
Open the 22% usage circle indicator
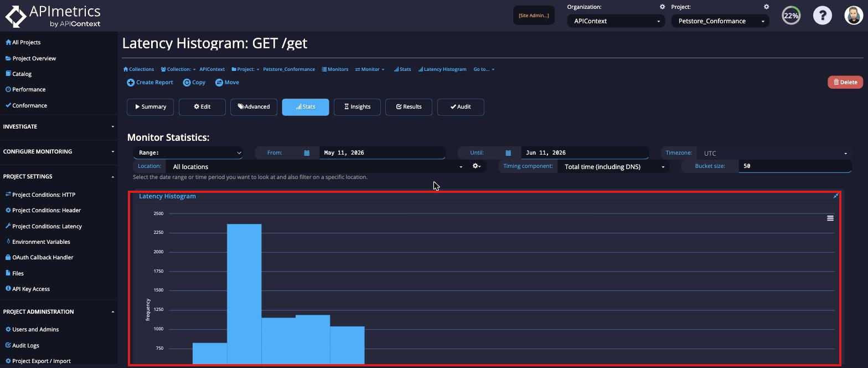pos(791,16)
